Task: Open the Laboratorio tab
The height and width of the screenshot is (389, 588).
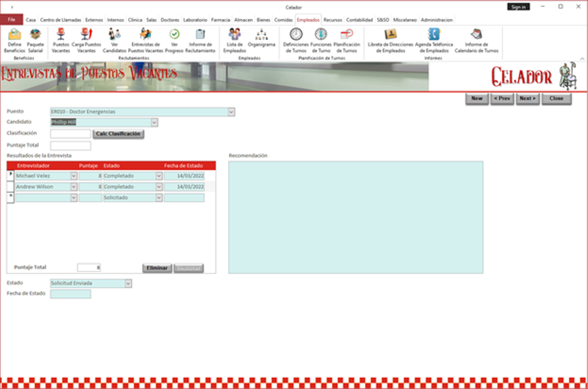Action: 195,20
